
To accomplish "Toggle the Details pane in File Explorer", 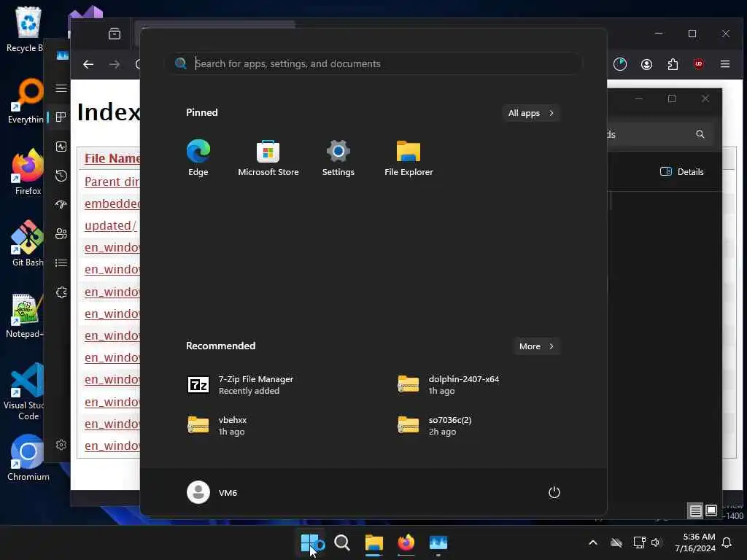I will tap(682, 172).
